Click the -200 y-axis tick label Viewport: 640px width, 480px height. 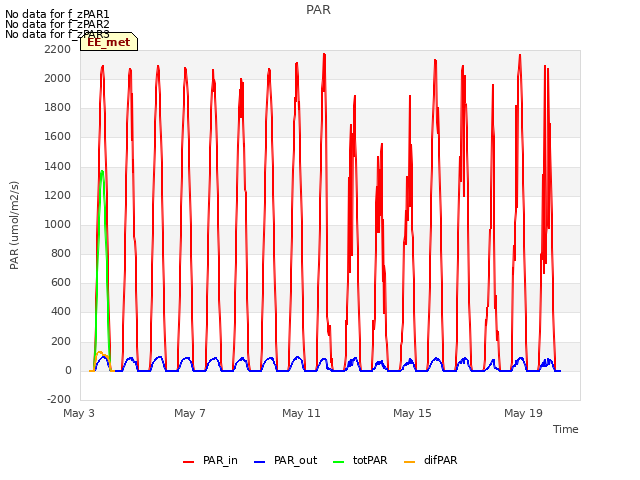coord(59,399)
